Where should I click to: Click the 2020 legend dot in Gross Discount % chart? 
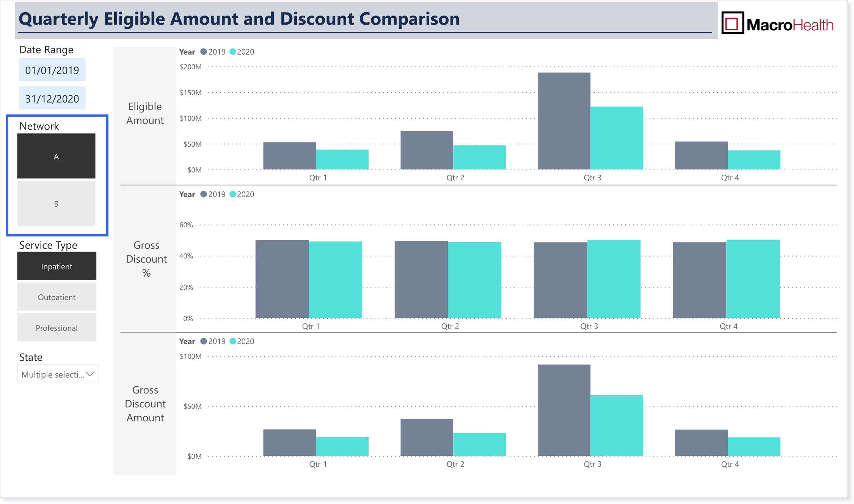233,194
